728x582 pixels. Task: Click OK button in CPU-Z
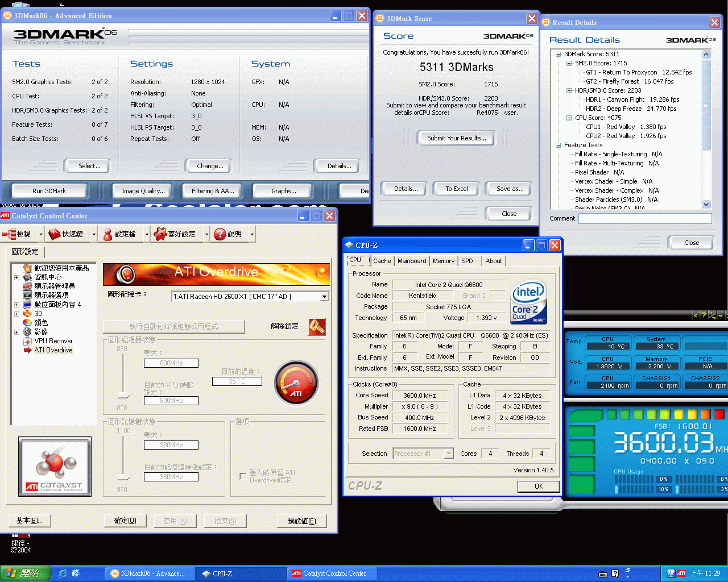click(539, 487)
